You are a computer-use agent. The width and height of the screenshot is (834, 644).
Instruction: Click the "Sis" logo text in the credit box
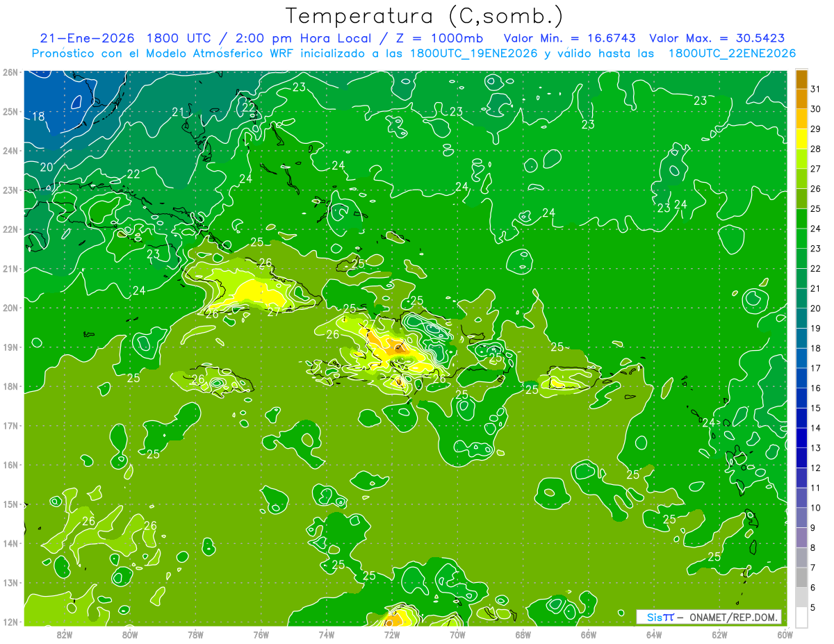click(x=654, y=617)
